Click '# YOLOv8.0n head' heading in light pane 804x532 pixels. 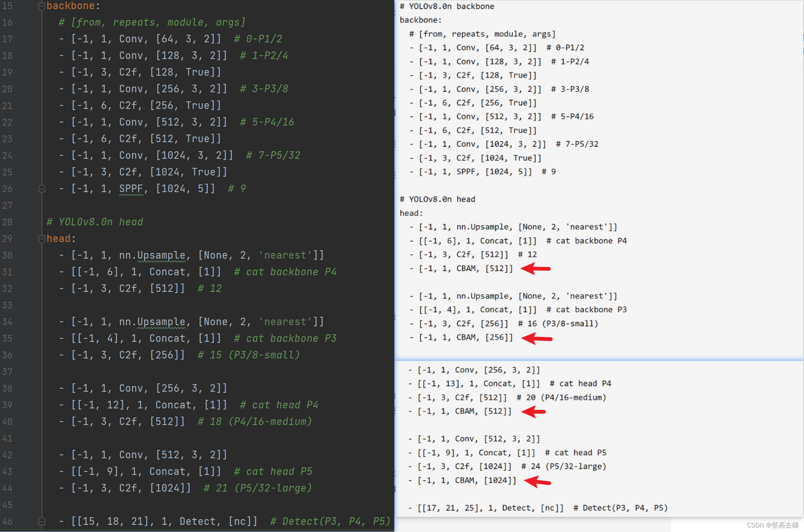437,199
